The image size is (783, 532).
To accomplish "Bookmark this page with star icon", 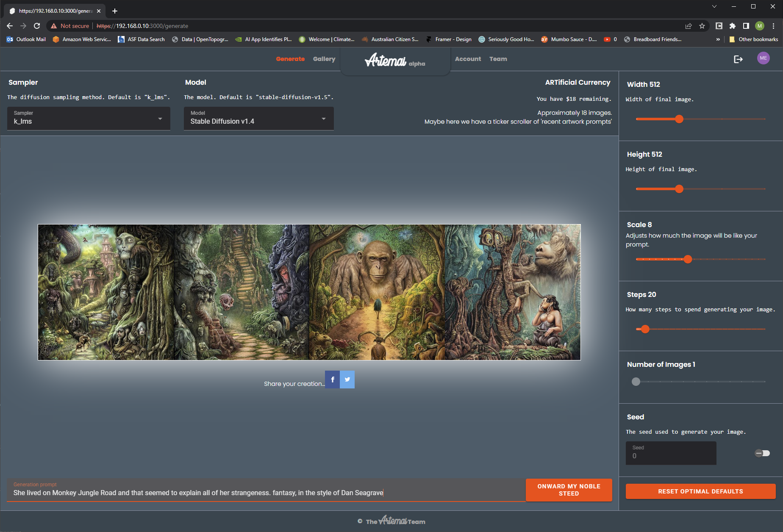I will (x=702, y=26).
